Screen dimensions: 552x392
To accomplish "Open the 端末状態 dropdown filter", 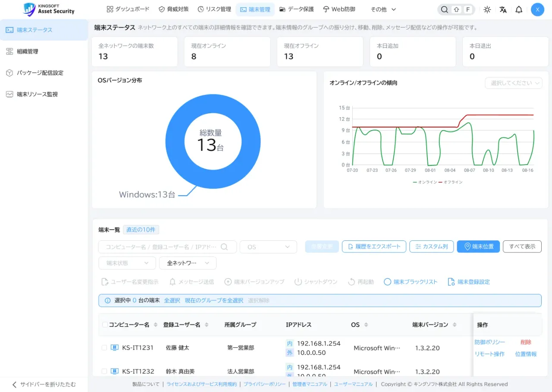I will (x=127, y=263).
